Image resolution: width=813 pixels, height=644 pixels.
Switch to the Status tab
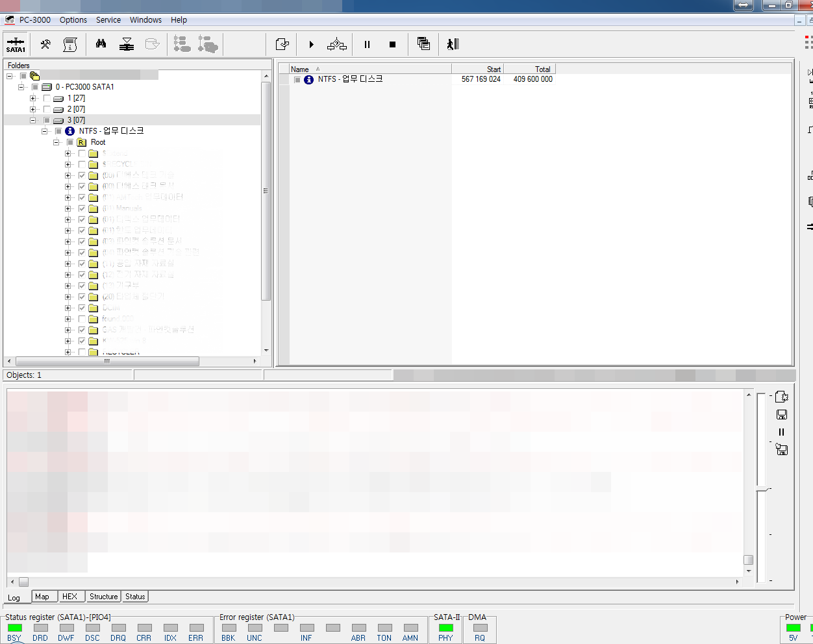coord(135,597)
